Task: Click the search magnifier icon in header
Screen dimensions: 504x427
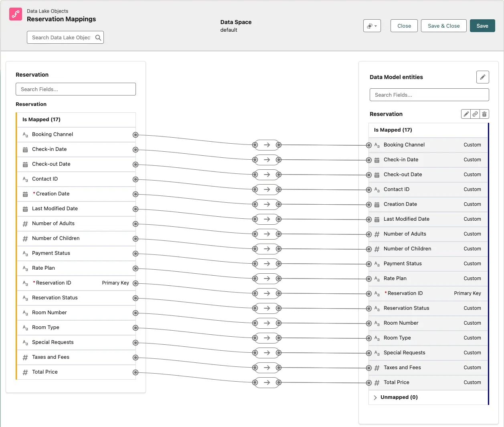Action: tap(98, 38)
